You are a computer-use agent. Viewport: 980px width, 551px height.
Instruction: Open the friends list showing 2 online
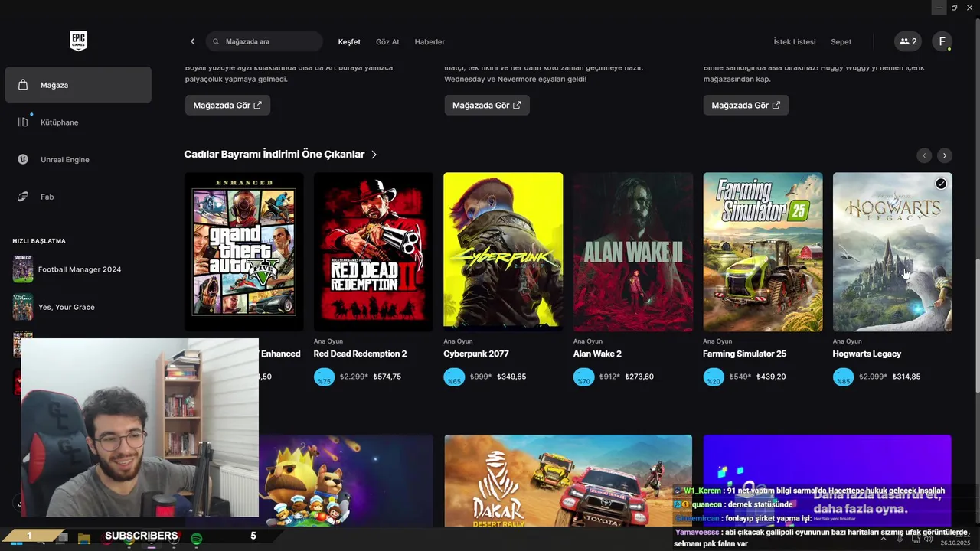point(908,42)
